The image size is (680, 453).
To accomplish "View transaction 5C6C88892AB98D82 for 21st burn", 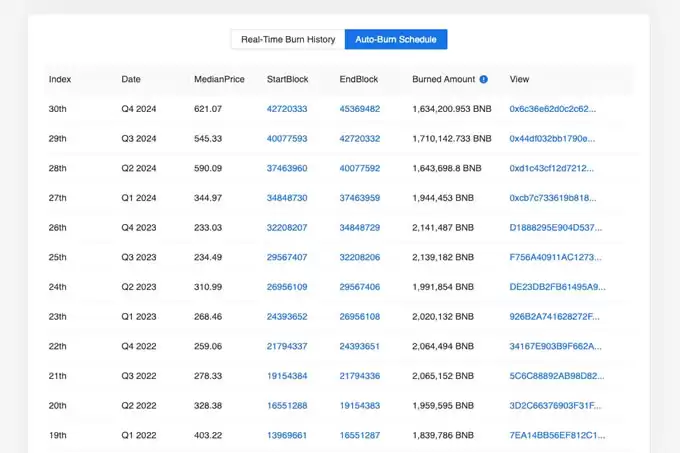I will pyautogui.click(x=556, y=376).
